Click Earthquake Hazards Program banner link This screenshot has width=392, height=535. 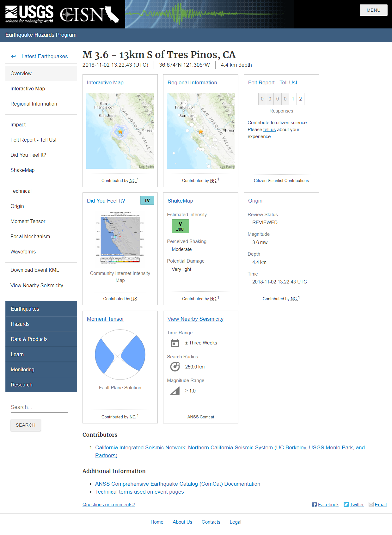tap(41, 35)
